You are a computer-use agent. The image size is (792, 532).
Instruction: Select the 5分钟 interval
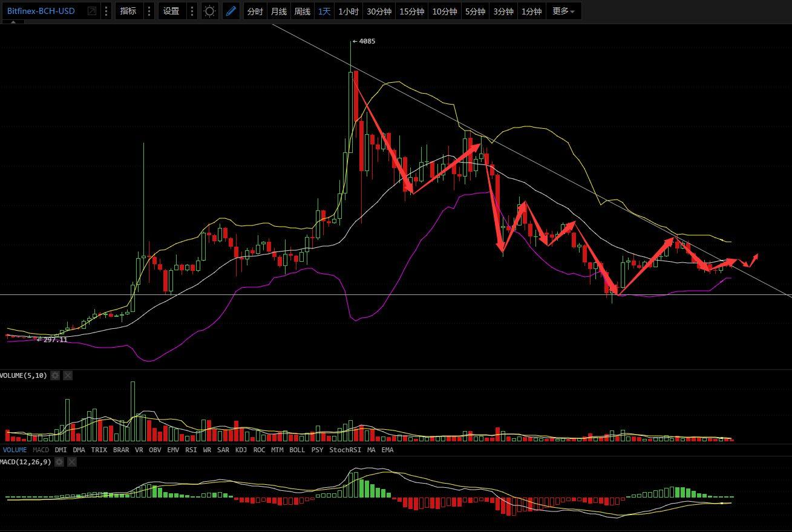pos(475,11)
